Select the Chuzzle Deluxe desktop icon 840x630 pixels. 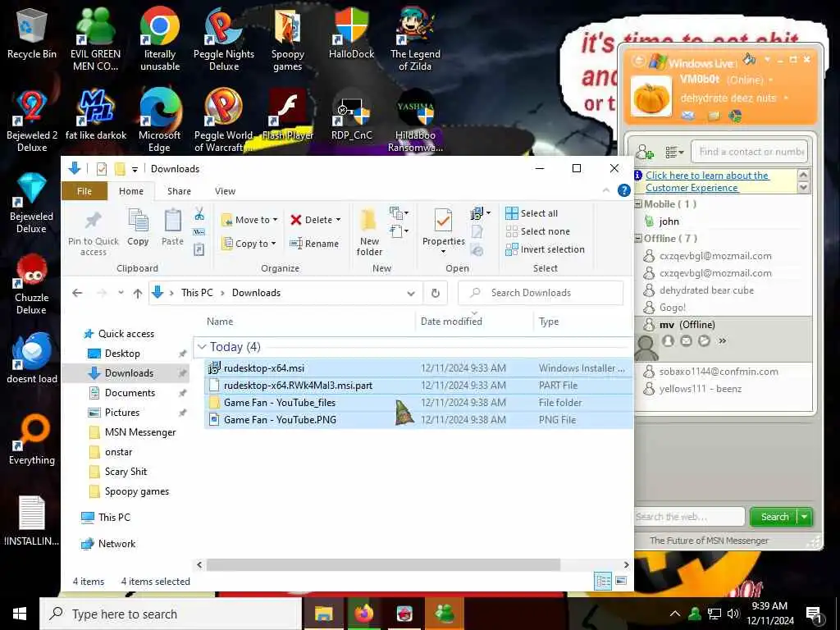click(x=32, y=284)
